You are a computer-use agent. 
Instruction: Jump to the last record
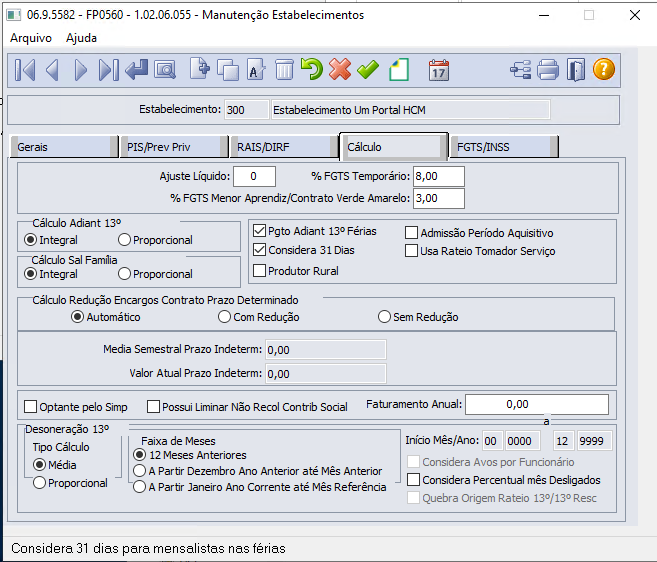coord(109,70)
